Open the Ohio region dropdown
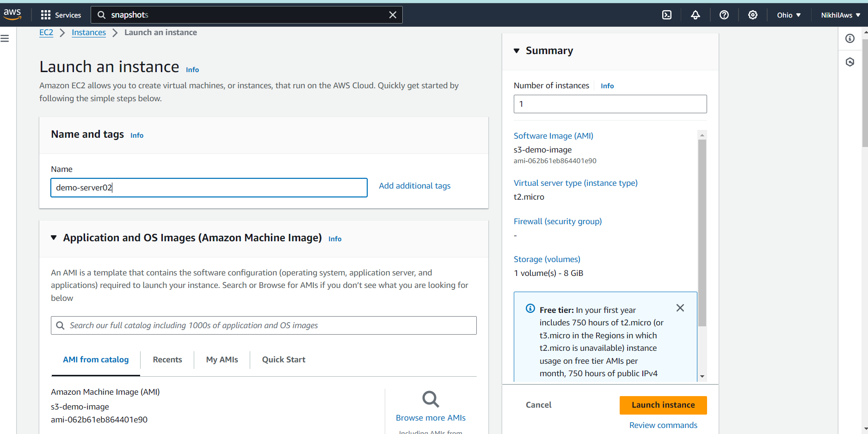This screenshot has width=868, height=434. pyautogui.click(x=789, y=15)
